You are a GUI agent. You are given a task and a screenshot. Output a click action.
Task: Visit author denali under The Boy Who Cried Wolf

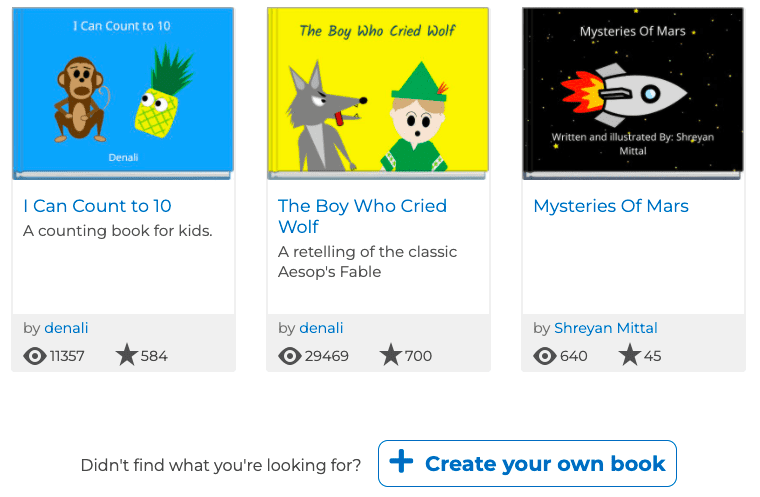321,328
